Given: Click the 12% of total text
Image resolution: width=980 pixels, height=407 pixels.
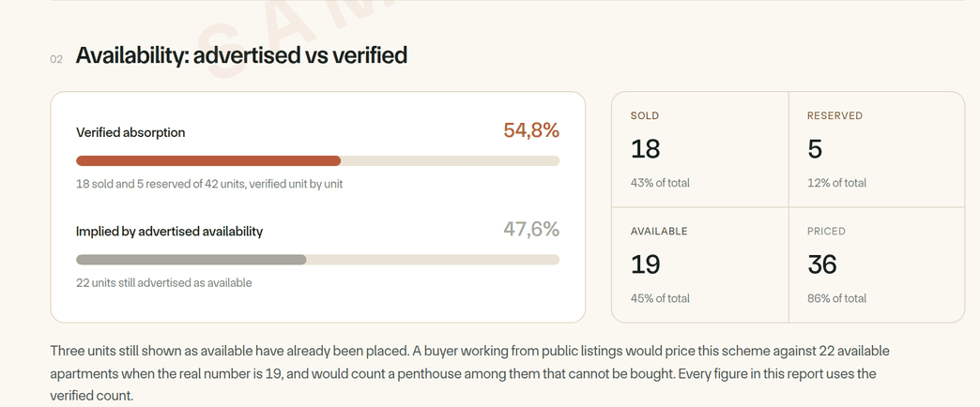Looking at the screenshot, I should (x=837, y=183).
